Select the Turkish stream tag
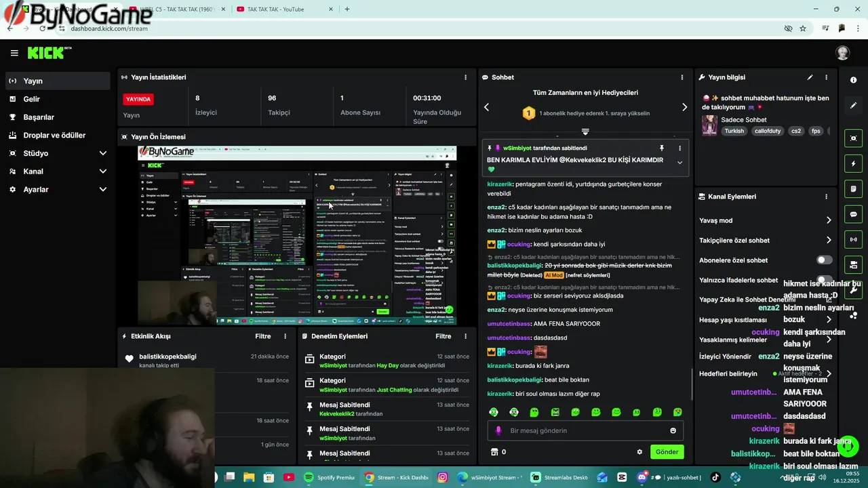 point(734,131)
